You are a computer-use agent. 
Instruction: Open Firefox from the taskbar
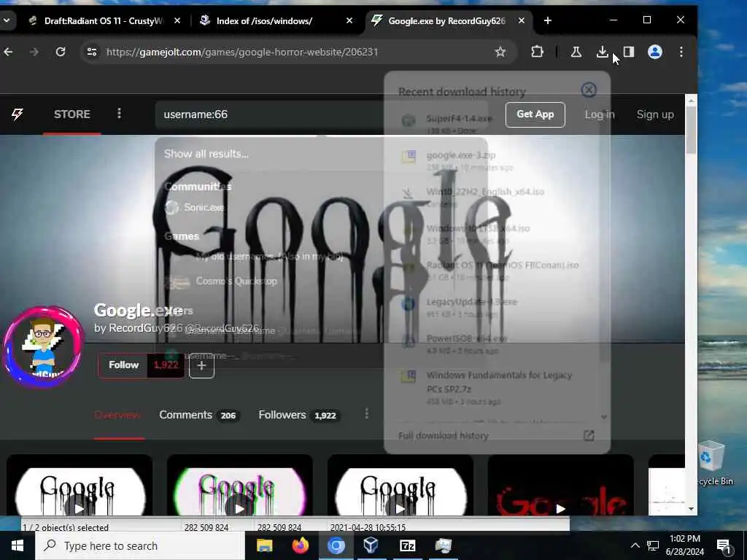[x=300, y=545]
